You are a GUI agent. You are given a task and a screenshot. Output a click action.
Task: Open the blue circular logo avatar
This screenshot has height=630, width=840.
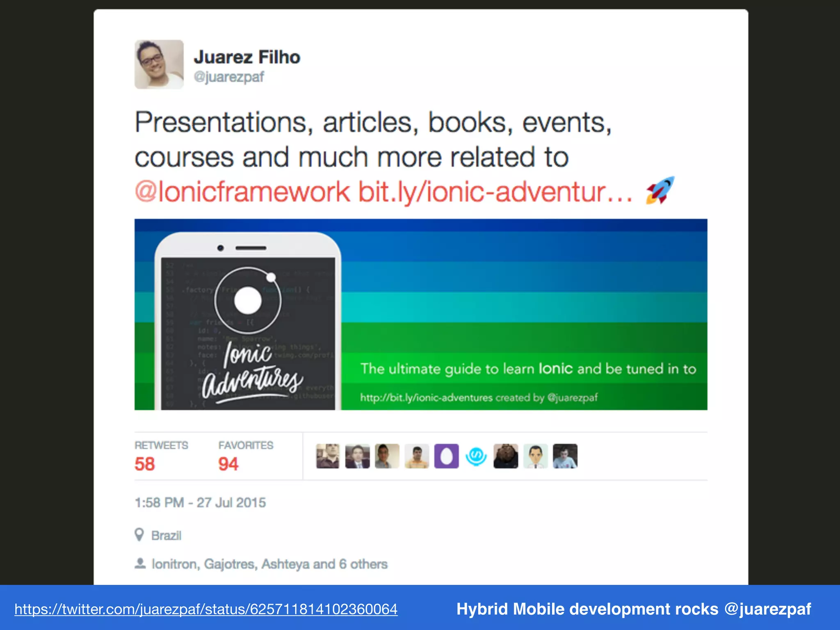[x=476, y=456]
